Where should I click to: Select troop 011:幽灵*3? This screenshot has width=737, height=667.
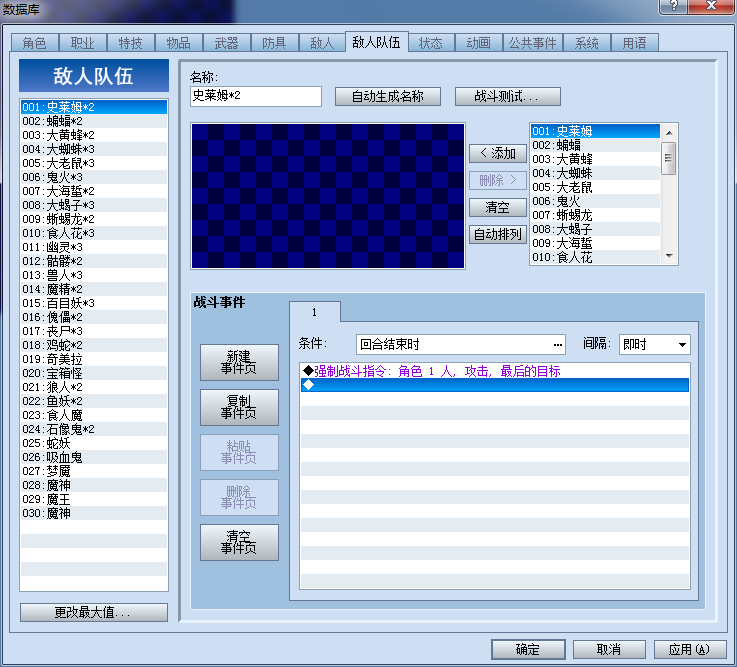click(x=94, y=247)
